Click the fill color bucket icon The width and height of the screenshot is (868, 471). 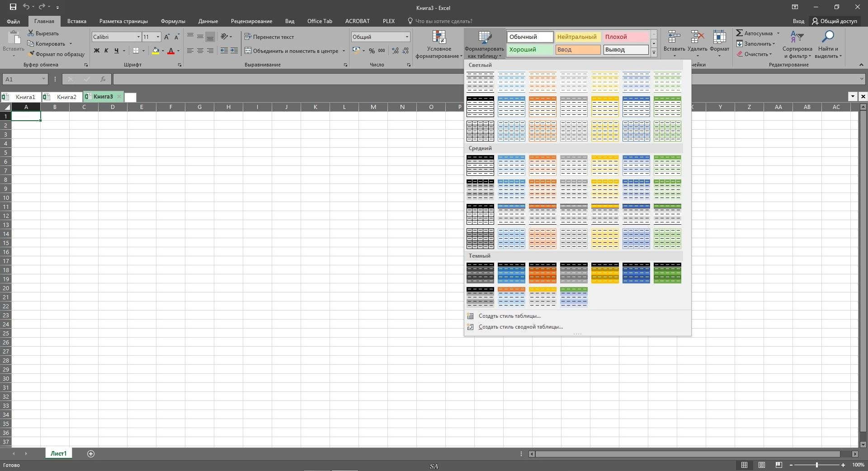pos(156,51)
